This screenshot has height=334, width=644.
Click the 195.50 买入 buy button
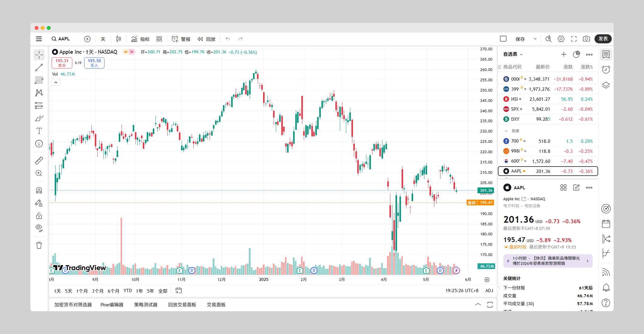pos(94,63)
